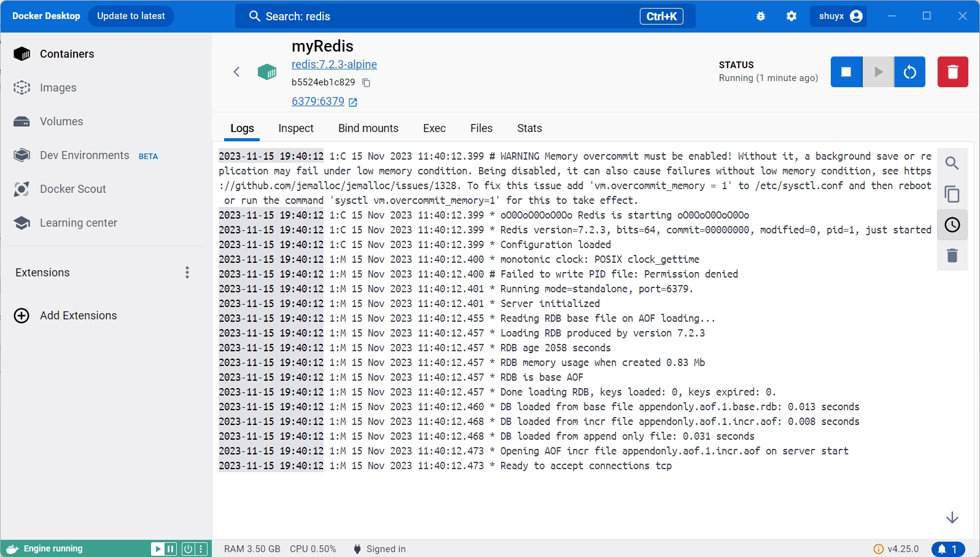This screenshot has height=557, width=980.
Task: Click the Running (1 minute ago) status text
Action: tap(768, 78)
